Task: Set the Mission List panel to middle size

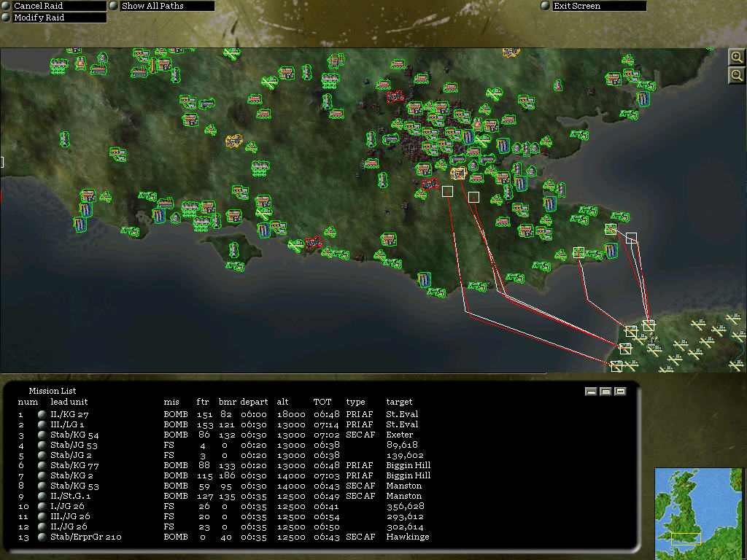Action: pyautogui.click(x=605, y=392)
